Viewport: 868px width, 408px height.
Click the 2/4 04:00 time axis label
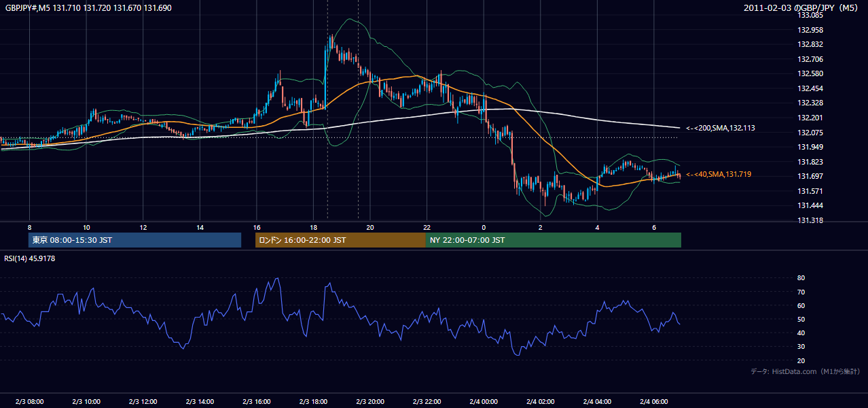click(x=598, y=402)
